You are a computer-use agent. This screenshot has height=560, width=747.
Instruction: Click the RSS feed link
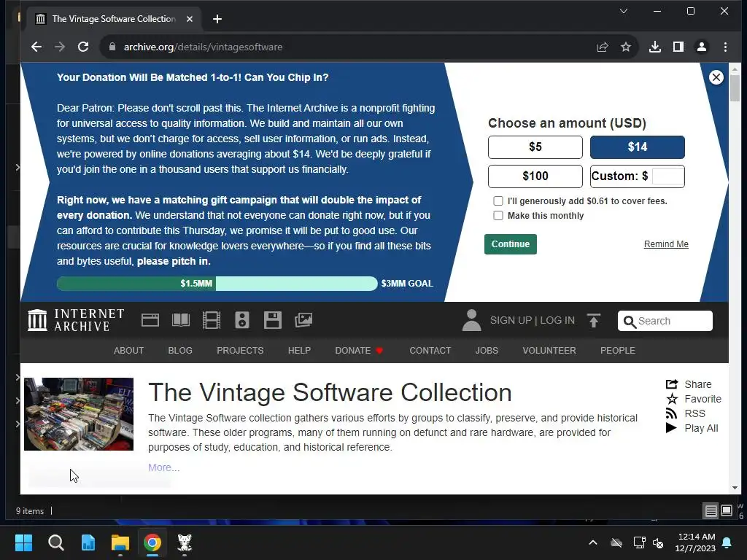click(x=685, y=413)
